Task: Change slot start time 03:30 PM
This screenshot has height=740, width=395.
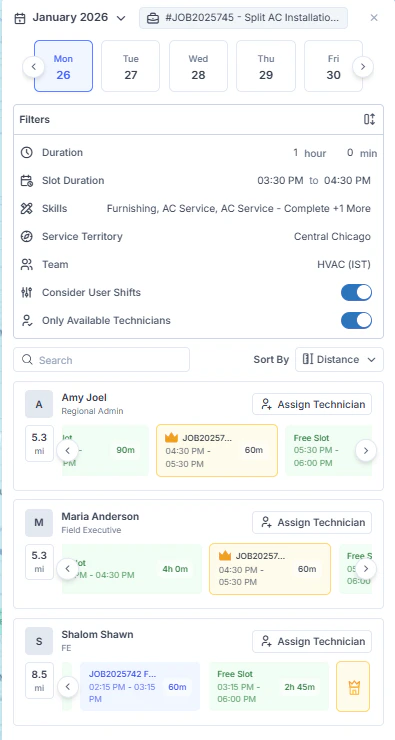Action: 280,180
